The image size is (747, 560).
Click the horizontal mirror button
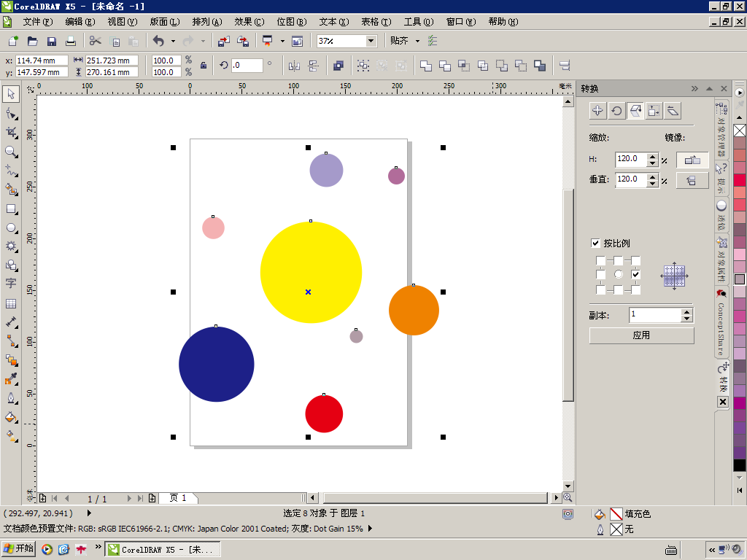(692, 160)
